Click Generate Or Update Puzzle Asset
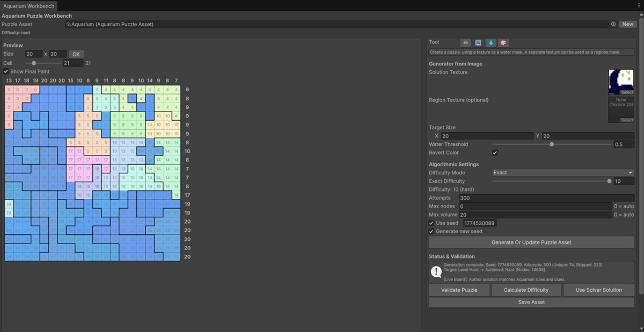The height and width of the screenshot is (332, 644). click(x=531, y=242)
